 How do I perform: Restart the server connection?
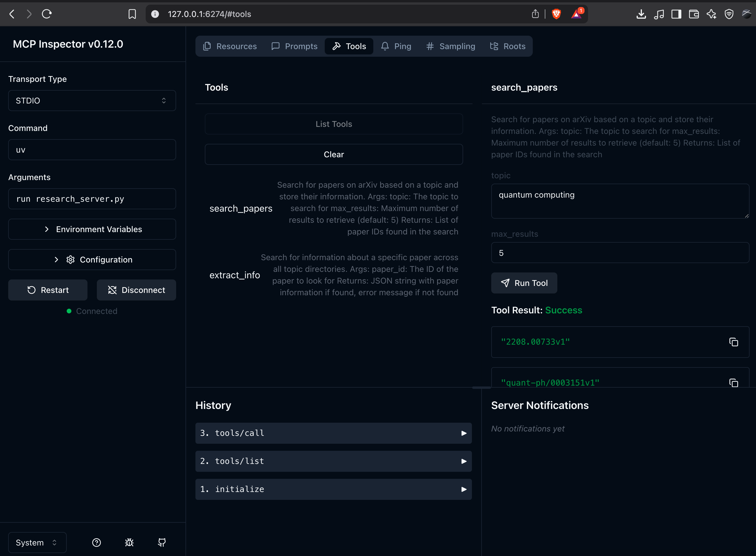click(x=48, y=290)
